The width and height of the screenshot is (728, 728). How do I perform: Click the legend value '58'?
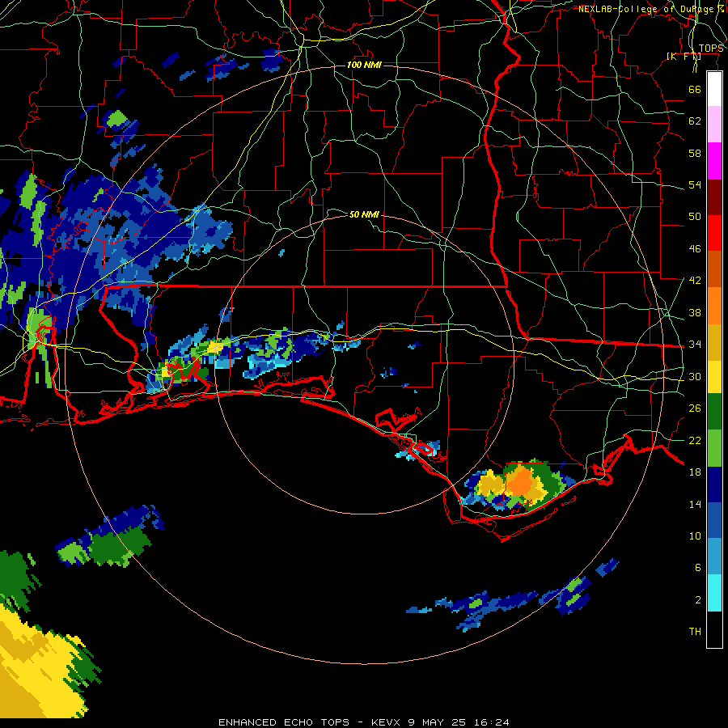695,153
